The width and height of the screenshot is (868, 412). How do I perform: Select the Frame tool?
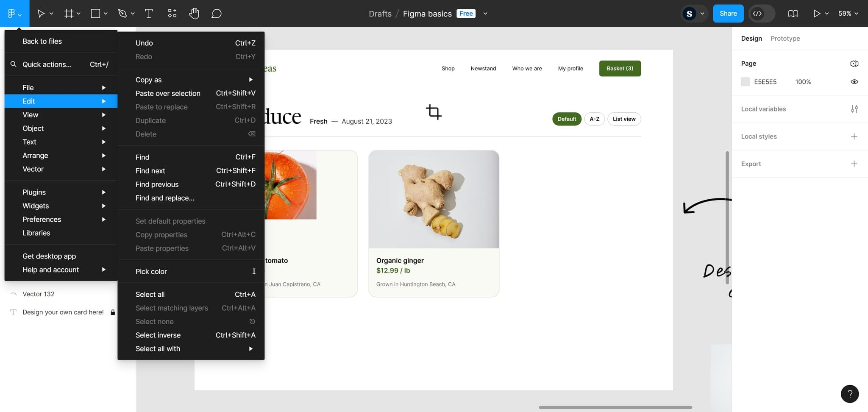69,14
